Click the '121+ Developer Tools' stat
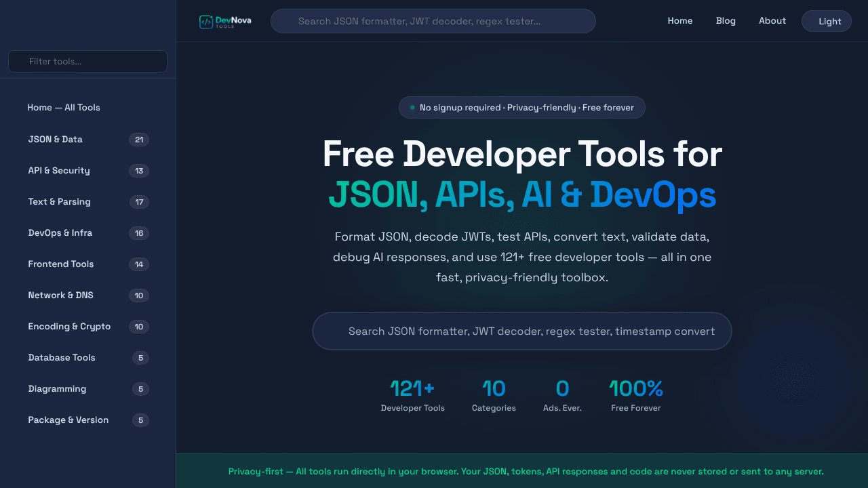868x488 pixels. pos(413,395)
